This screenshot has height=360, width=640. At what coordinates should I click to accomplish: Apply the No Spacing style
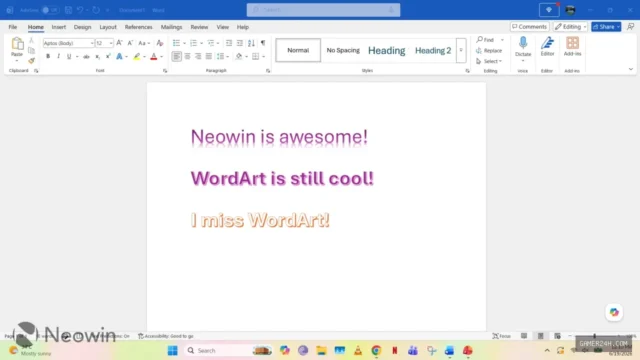point(343,50)
